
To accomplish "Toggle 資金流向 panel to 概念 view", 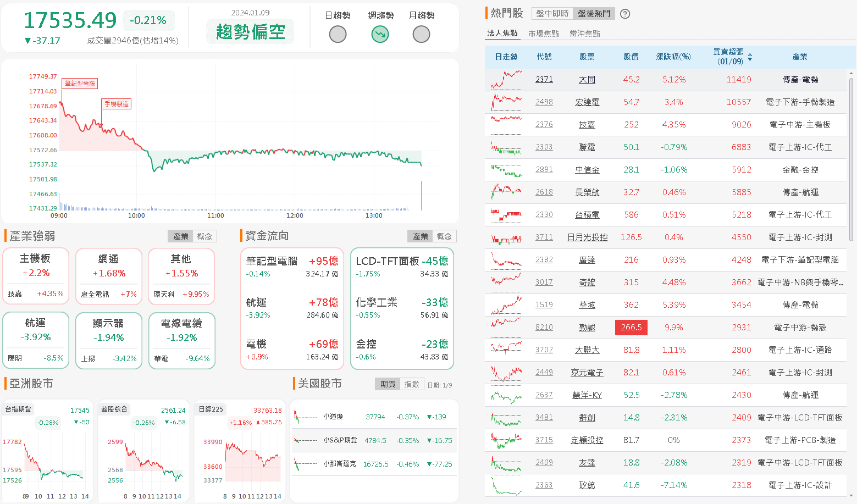I will (444, 236).
